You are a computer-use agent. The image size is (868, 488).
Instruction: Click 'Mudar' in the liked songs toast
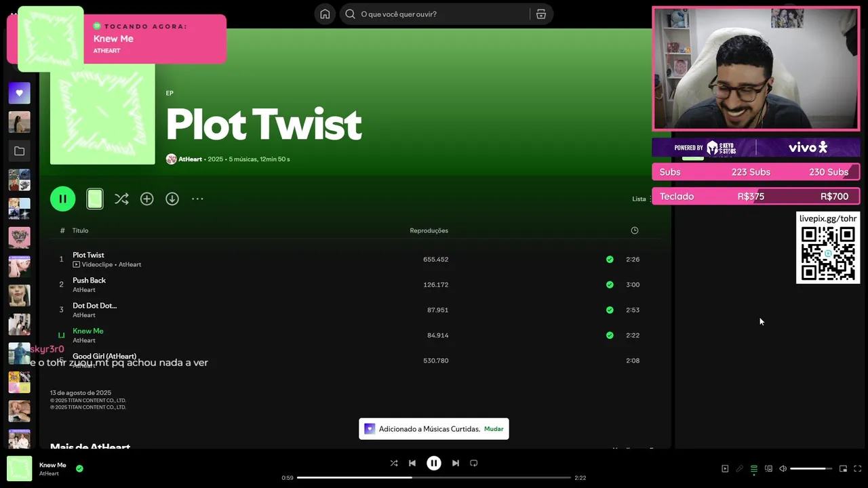(494, 429)
